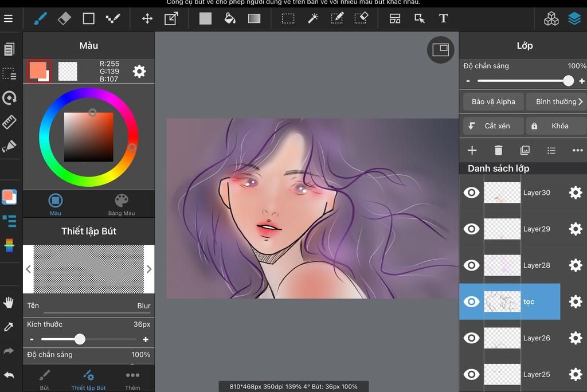Show the previous brush preview arrow
This screenshot has width=587, height=392.
tap(29, 269)
